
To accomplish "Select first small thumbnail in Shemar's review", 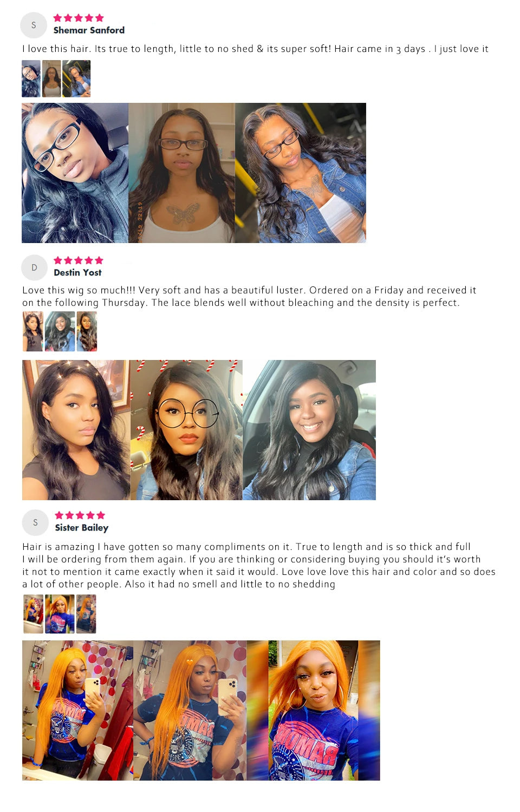I will 31,78.
